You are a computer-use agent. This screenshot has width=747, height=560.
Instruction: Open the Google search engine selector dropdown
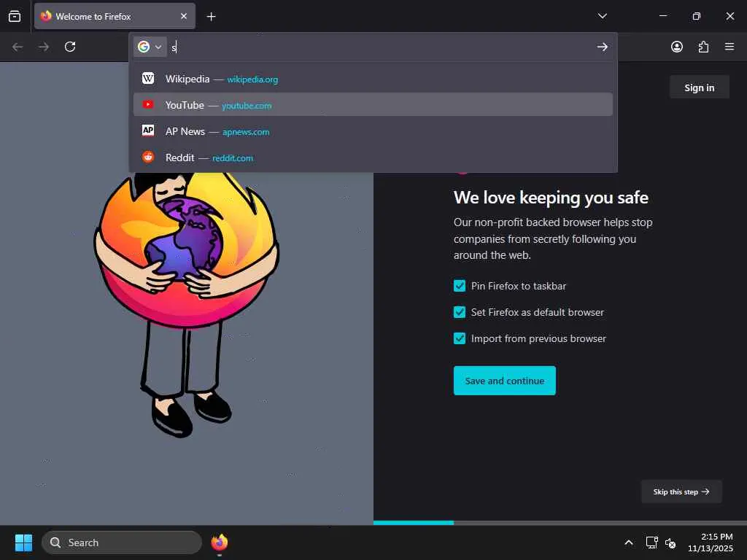coord(150,47)
